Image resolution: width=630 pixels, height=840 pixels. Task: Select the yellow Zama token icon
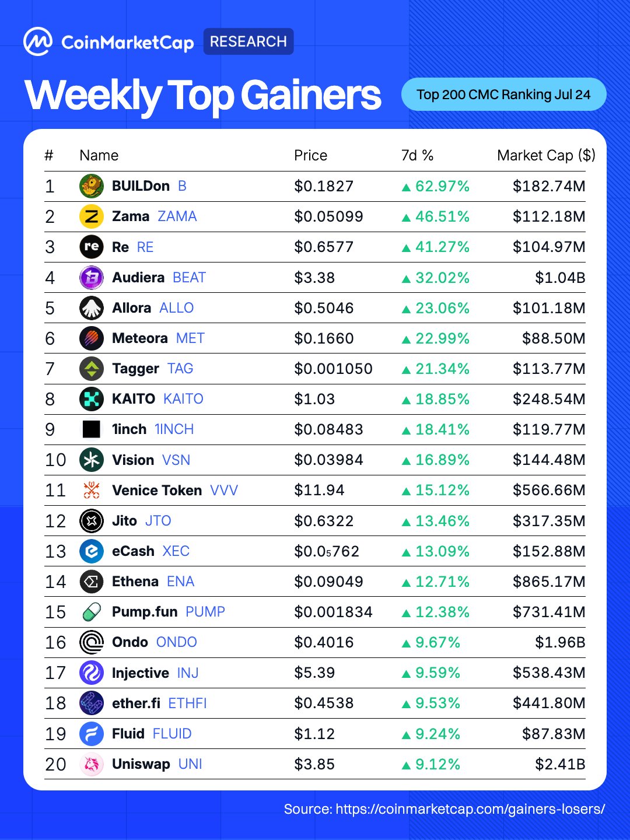pos(92,216)
